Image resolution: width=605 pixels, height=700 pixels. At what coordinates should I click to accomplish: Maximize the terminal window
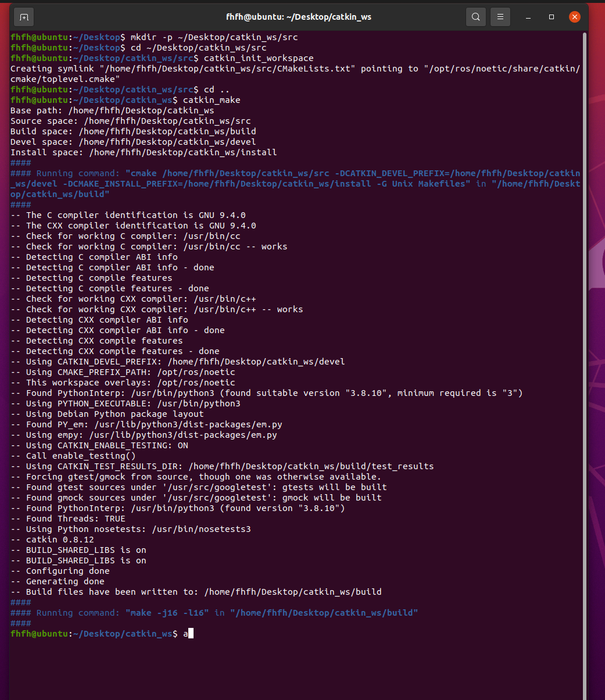[552, 17]
